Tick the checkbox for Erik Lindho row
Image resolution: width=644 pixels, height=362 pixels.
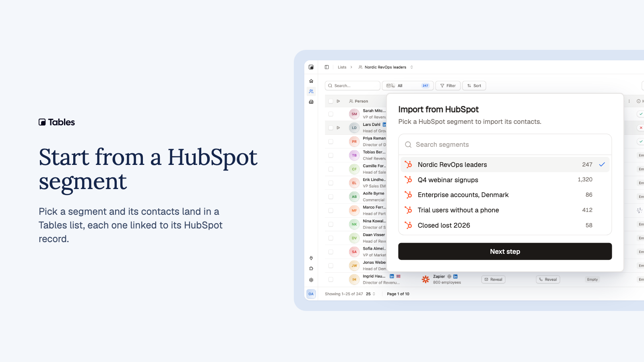click(x=331, y=183)
